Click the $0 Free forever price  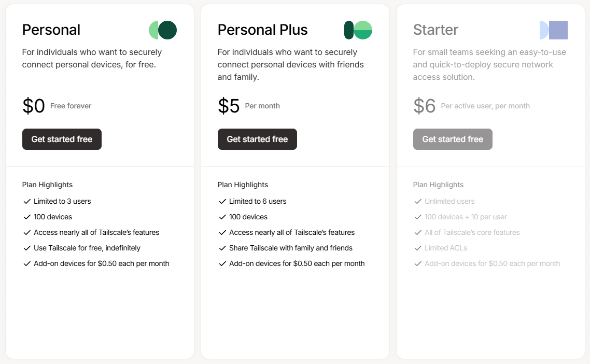coord(34,106)
